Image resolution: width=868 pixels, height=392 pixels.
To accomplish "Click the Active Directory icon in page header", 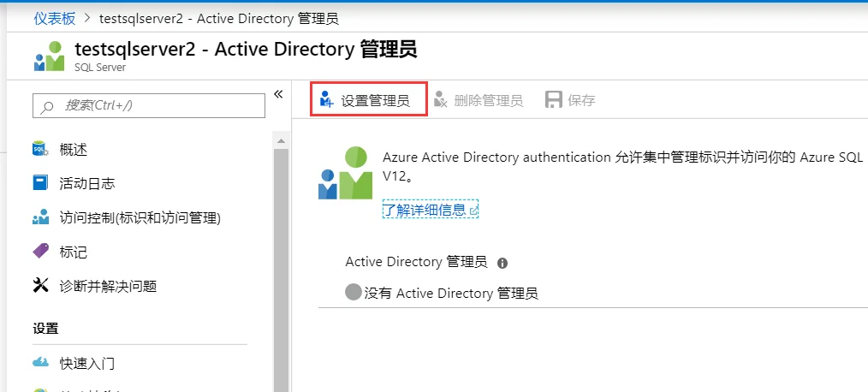I will pos(50,56).
